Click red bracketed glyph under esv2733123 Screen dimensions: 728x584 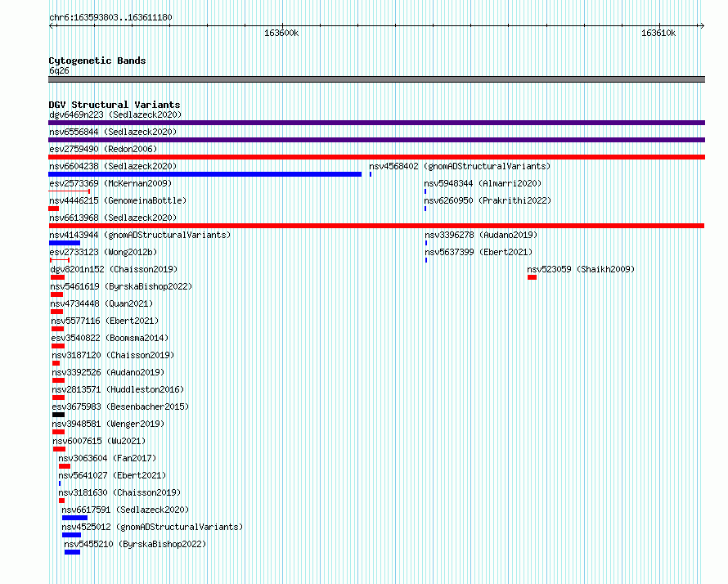pyautogui.click(x=60, y=260)
